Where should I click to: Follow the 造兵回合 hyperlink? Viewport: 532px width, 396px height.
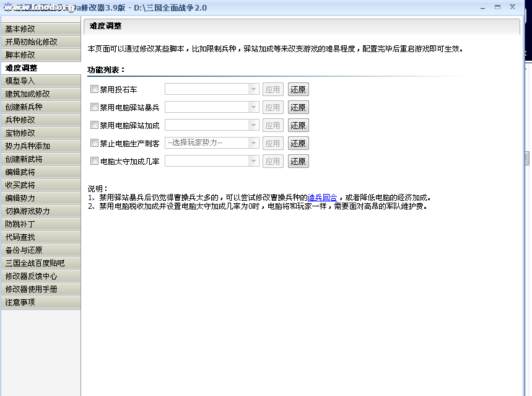click(x=322, y=198)
